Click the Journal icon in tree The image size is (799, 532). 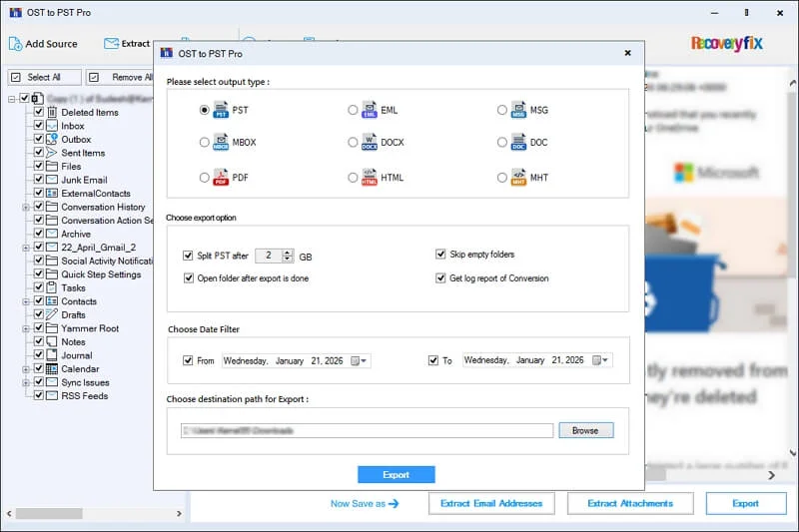pos(52,355)
